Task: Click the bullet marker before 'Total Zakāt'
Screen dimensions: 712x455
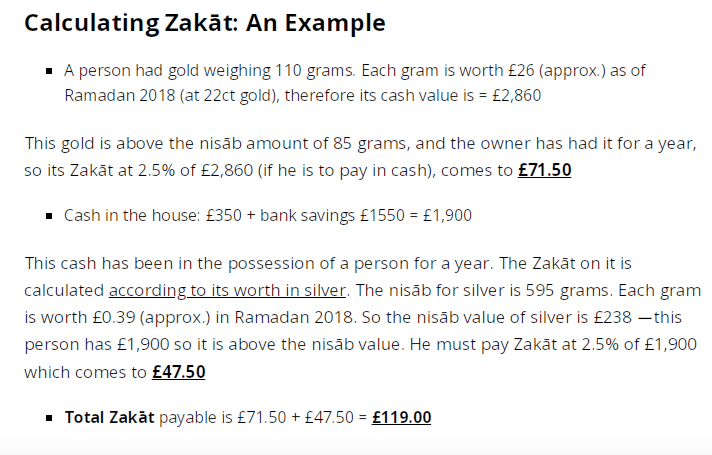Action: (x=49, y=418)
